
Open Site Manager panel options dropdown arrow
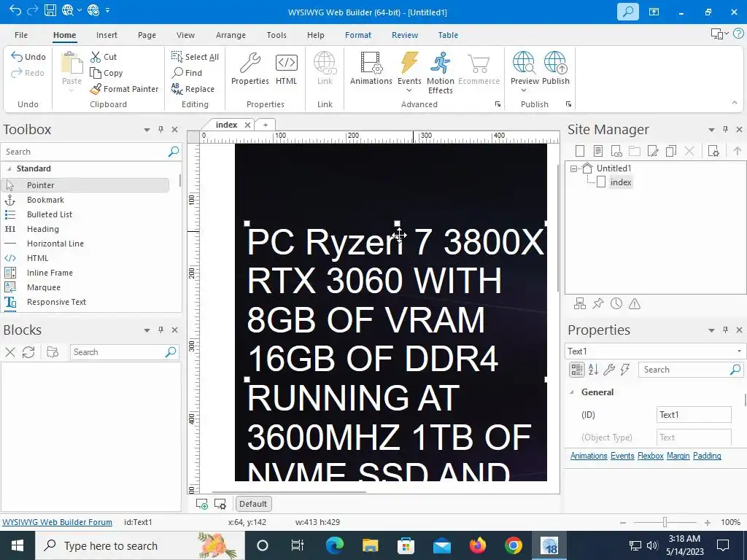(711, 130)
